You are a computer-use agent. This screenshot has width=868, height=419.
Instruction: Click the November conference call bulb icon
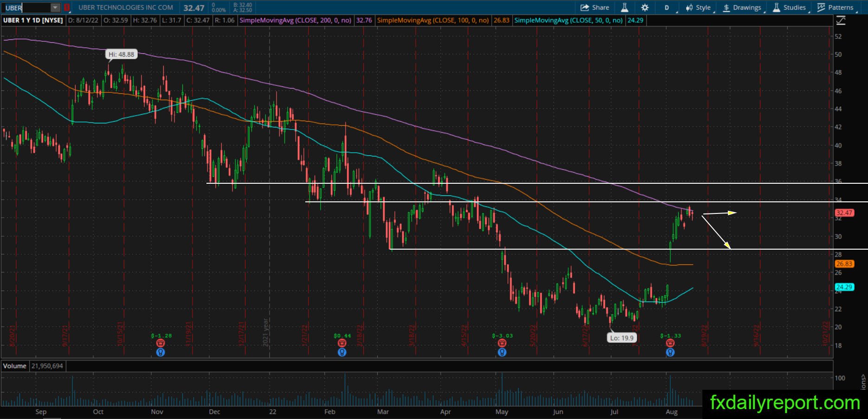161,352
